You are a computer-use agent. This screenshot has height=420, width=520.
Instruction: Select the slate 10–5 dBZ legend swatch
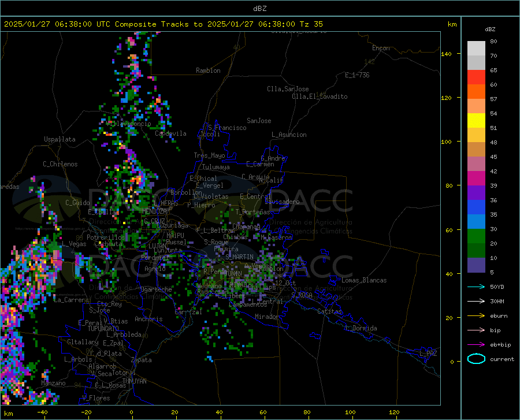[476, 265]
